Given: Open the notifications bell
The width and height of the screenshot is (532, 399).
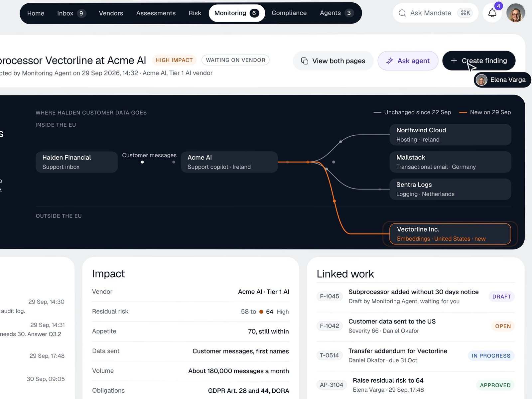Looking at the screenshot, I should pyautogui.click(x=492, y=13).
